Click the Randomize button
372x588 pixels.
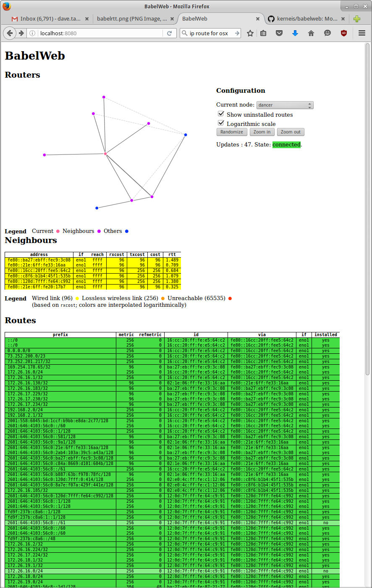pyautogui.click(x=232, y=132)
